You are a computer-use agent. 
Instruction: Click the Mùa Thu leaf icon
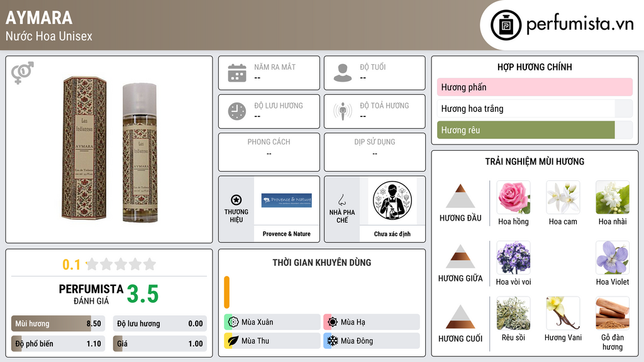click(233, 341)
